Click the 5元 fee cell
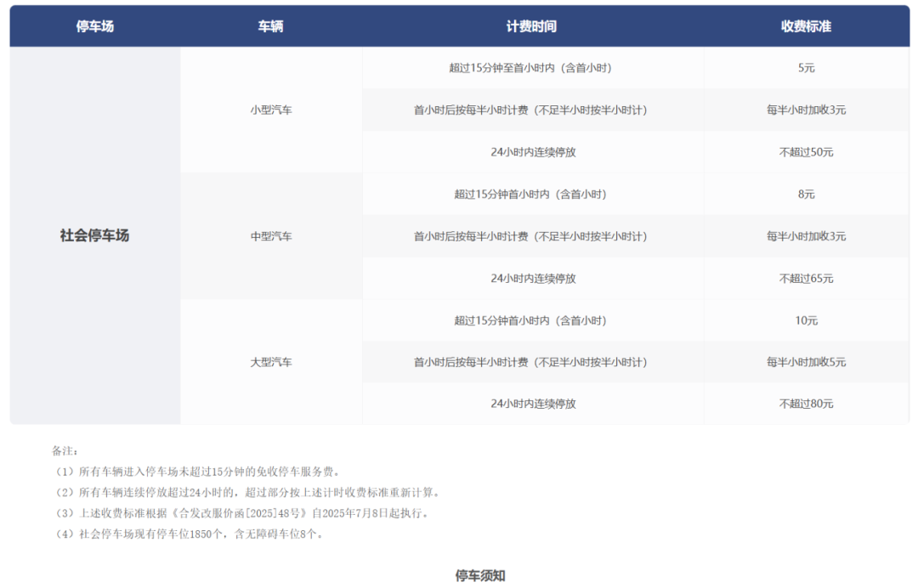 click(806, 68)
